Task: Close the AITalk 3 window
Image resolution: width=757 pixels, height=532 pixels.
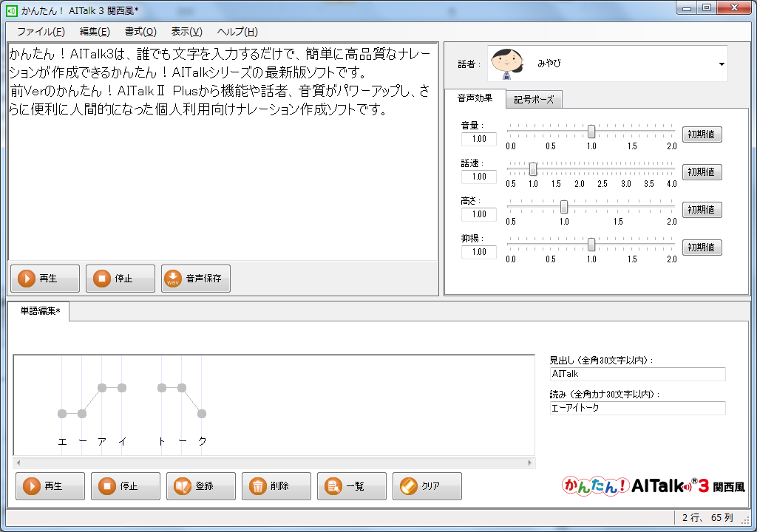Action: tap(734, 8)
